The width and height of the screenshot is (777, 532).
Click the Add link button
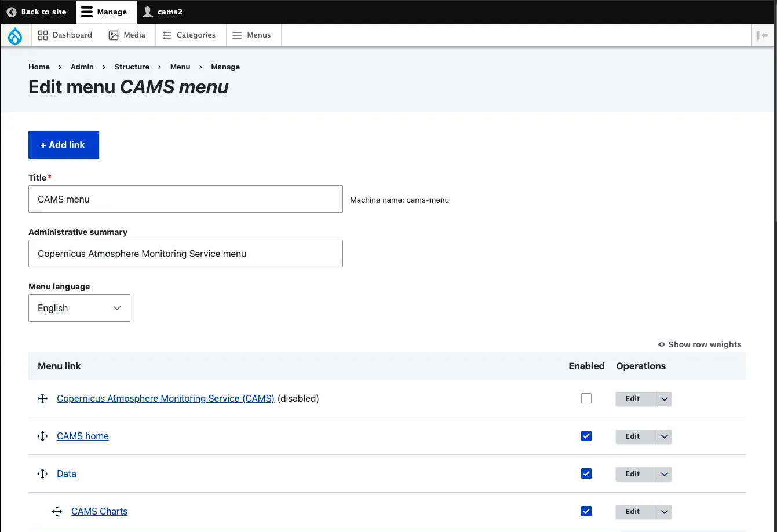point(64,145)
